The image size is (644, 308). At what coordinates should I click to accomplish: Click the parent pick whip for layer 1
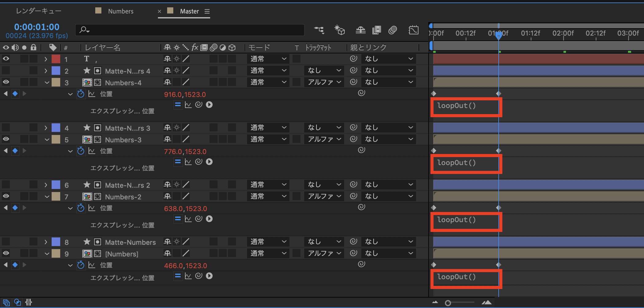point(354,59)
